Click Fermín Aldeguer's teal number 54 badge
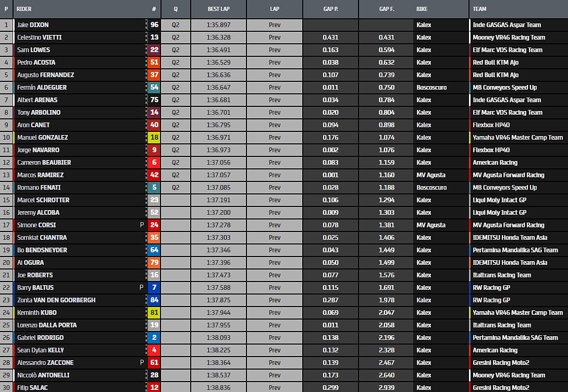 coord(154,88)
